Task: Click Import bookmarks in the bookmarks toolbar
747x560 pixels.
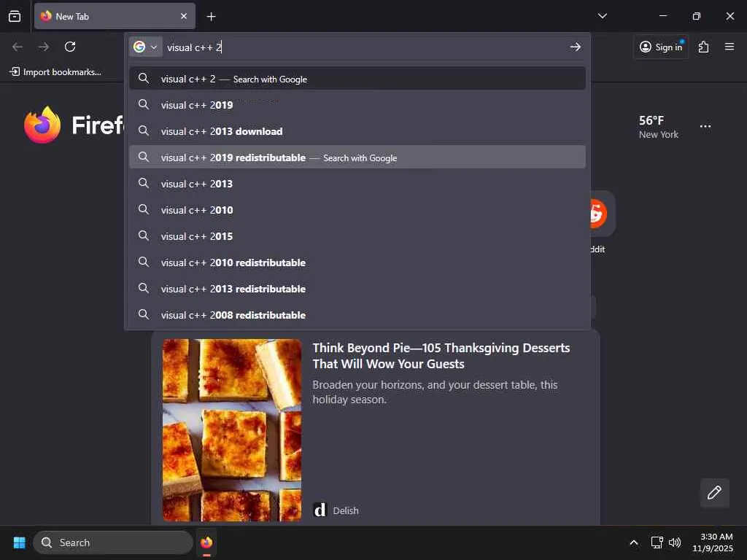Action: (x=55, y=72)
